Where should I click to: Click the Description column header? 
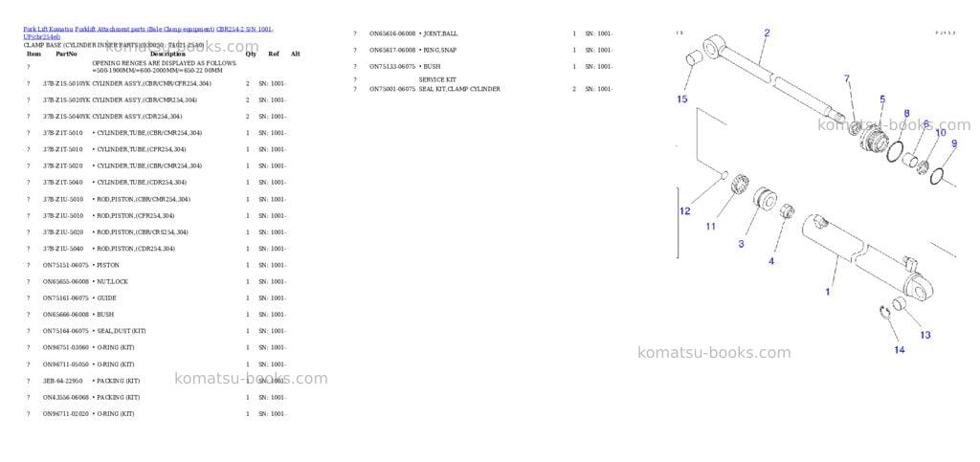pyautogui.click(x=167, y=55)
